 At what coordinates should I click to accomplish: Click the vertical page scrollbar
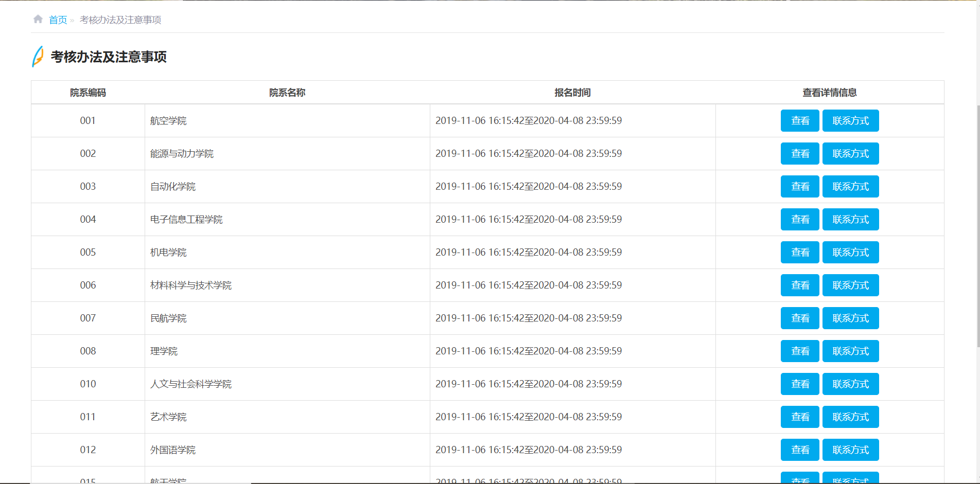[978, 226]
